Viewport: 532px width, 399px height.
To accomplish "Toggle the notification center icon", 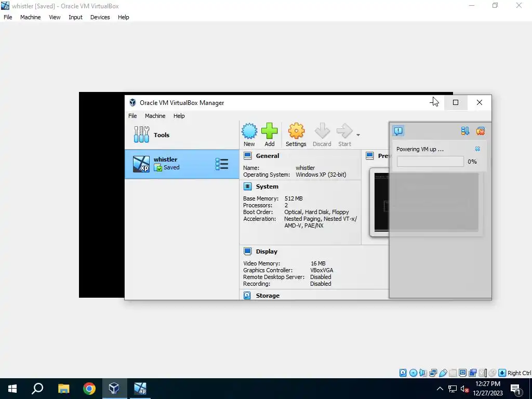I will pos(398,130).
